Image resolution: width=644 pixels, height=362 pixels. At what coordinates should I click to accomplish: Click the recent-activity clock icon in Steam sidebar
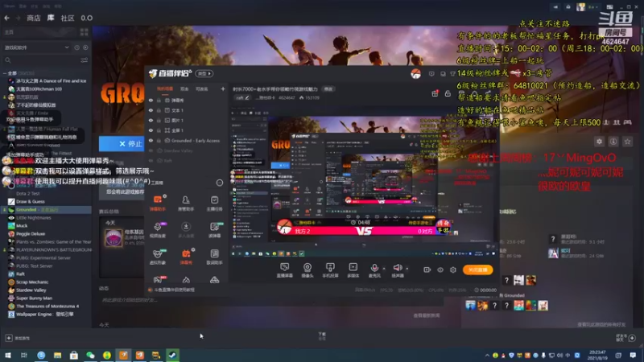(76, 47)
